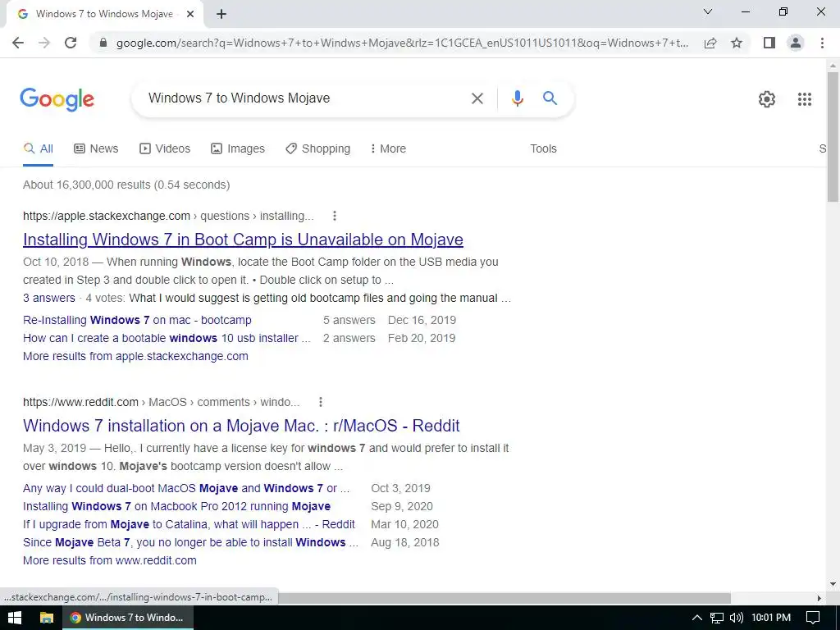Switch to the Images tab
840x630 pixels.
(x=238, y=149)
